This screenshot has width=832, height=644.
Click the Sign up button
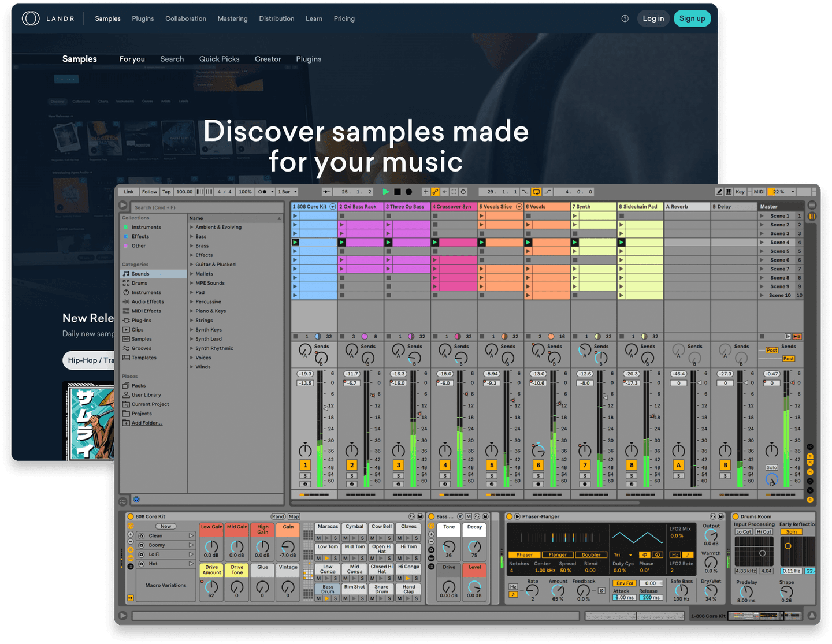click(692, 18)
